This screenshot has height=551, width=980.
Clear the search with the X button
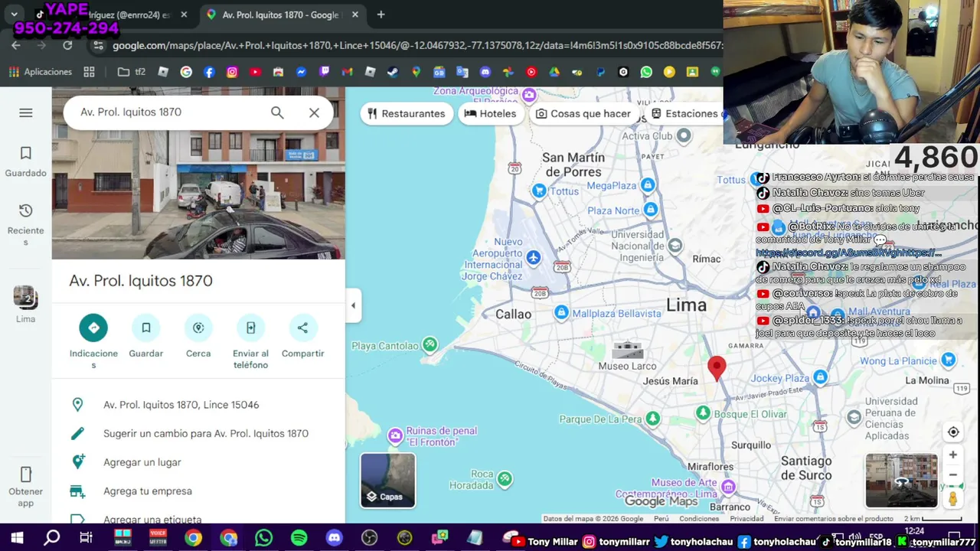coord(314,112)
